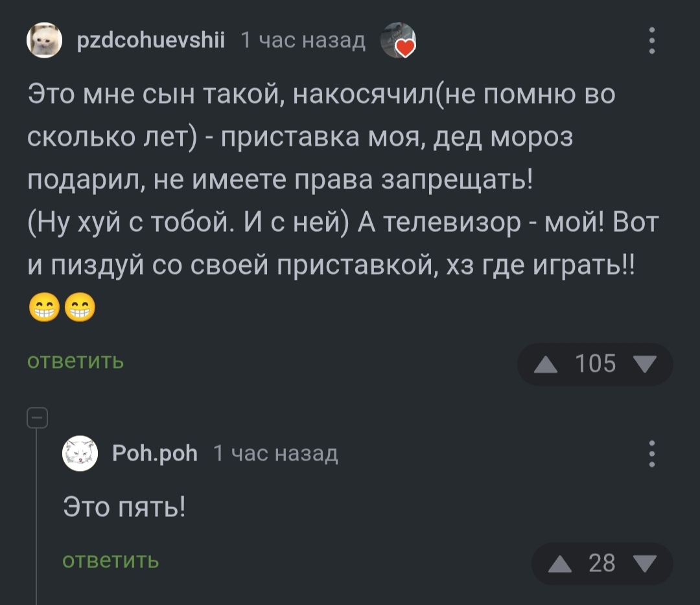Open three-dot menu on pzdcohuevshii's comment
This screenshot has width=700, height=605.
point(651,41)
